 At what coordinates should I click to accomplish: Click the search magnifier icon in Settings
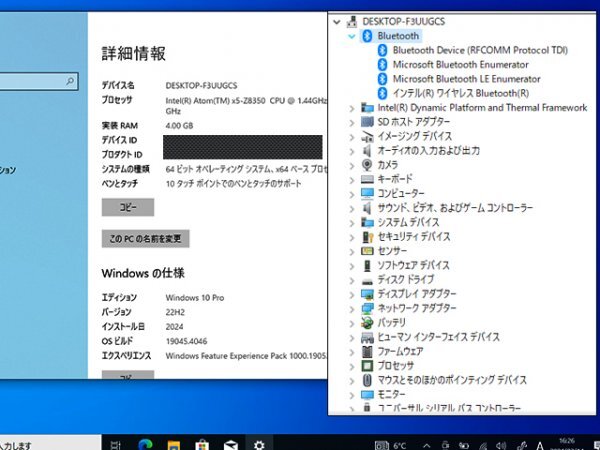(x=70, y=82)
